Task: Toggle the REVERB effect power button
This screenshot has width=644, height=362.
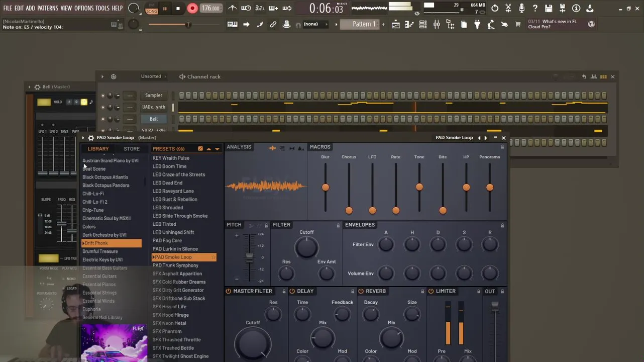Action: 361,291
